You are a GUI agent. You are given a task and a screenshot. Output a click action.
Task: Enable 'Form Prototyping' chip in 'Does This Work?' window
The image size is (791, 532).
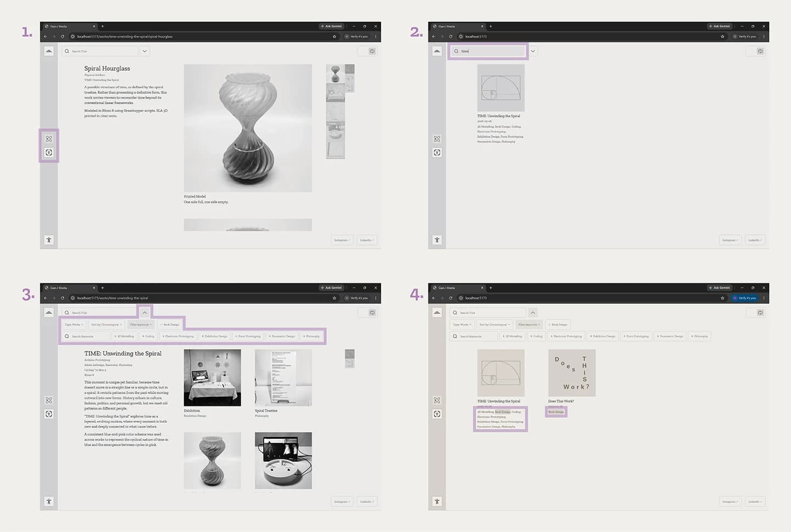[x=636, y=336]
